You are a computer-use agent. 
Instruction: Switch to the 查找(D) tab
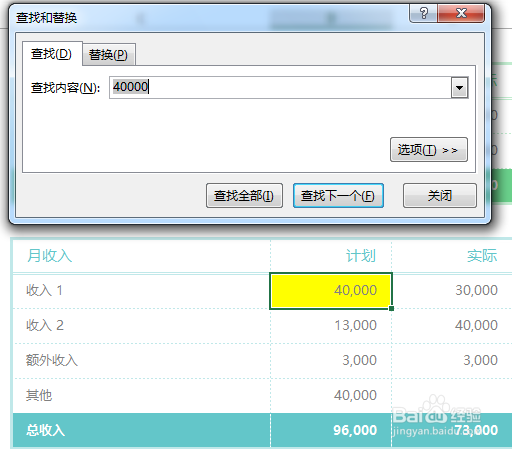pyautogui.click(x=52, y=54)
